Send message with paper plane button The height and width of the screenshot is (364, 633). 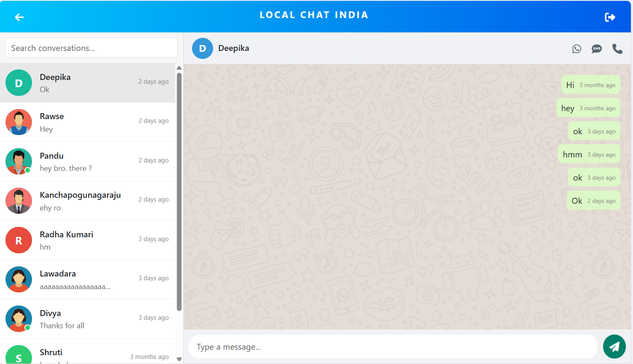614,346
